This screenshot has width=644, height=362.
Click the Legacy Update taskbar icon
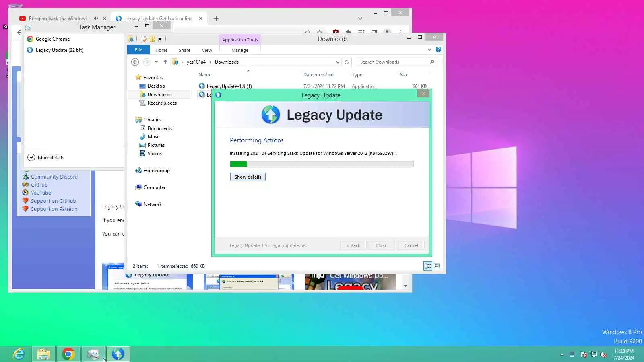point(118,354)
